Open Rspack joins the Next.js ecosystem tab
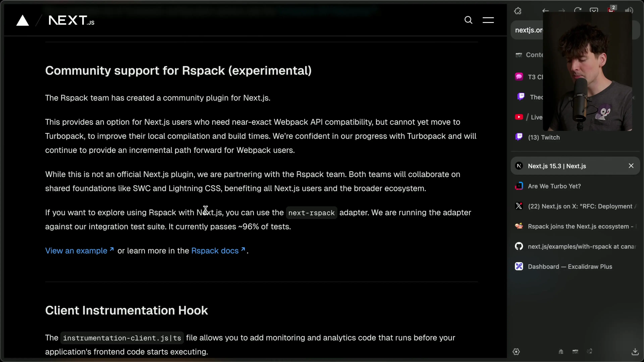644x362 pixels. pos(575,226)
